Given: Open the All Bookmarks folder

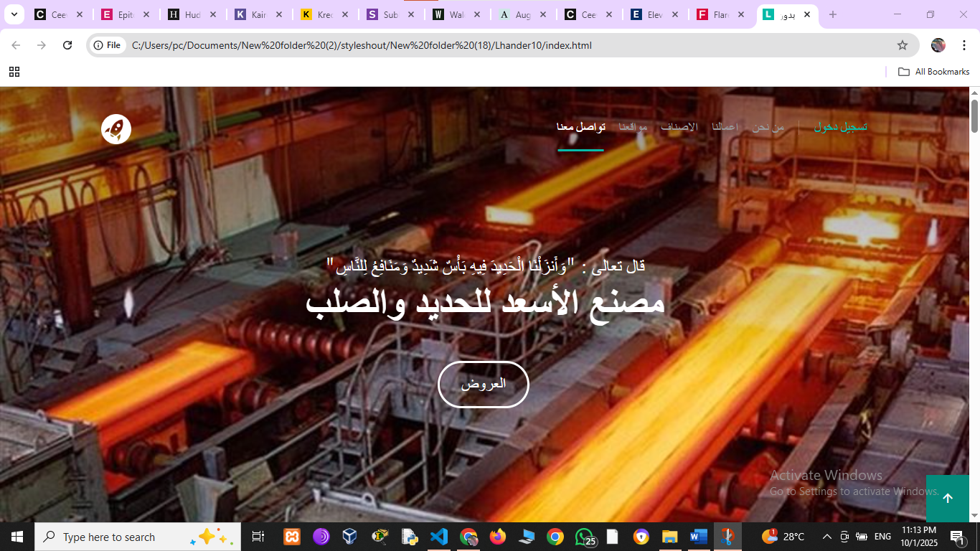Looking at the screenshot, I should pos(933,72).
